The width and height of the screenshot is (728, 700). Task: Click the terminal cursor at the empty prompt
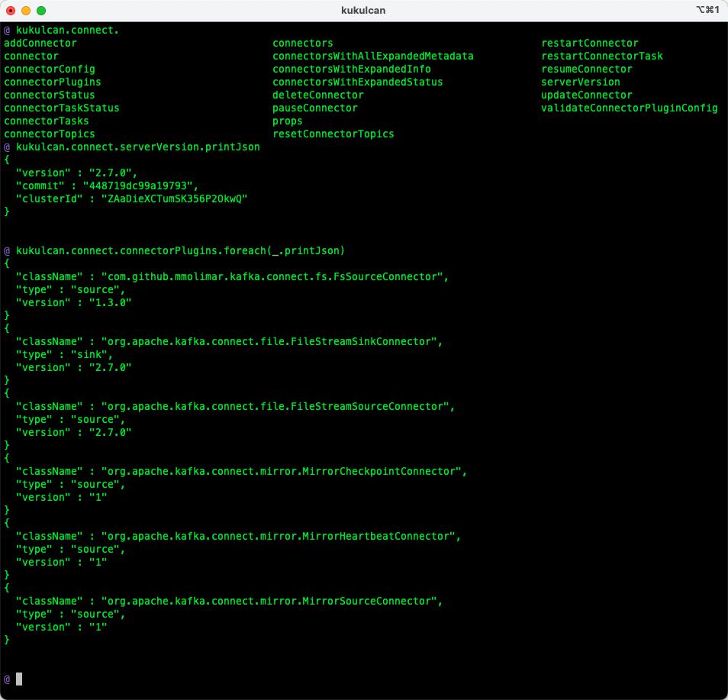(19, 679)
